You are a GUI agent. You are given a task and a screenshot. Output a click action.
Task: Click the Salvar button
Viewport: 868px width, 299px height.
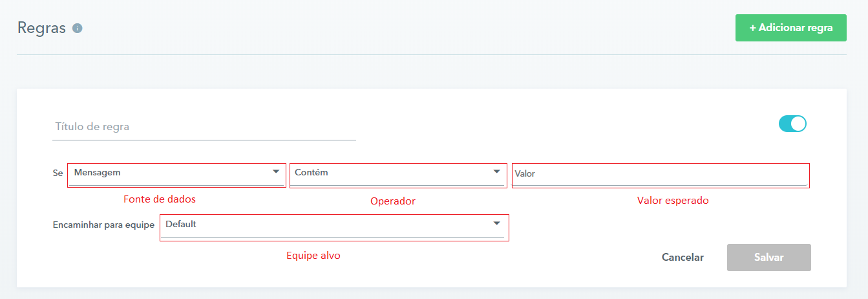click(768, 257)
